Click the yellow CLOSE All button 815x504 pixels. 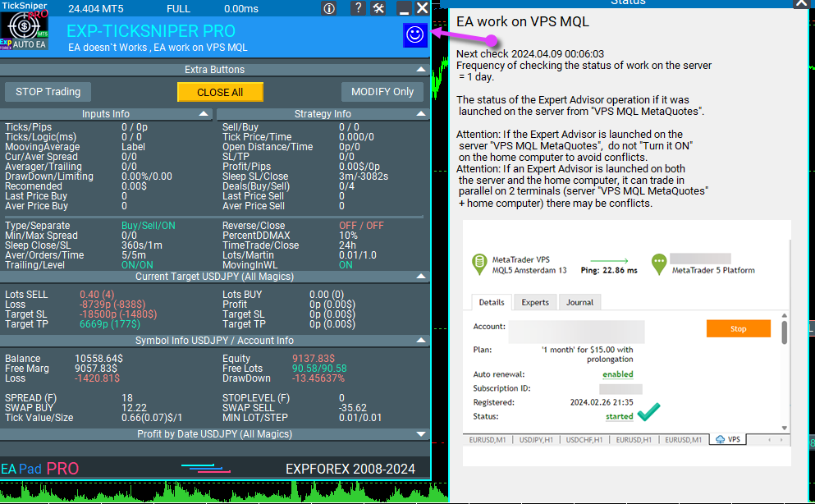[x=220, y=92]
